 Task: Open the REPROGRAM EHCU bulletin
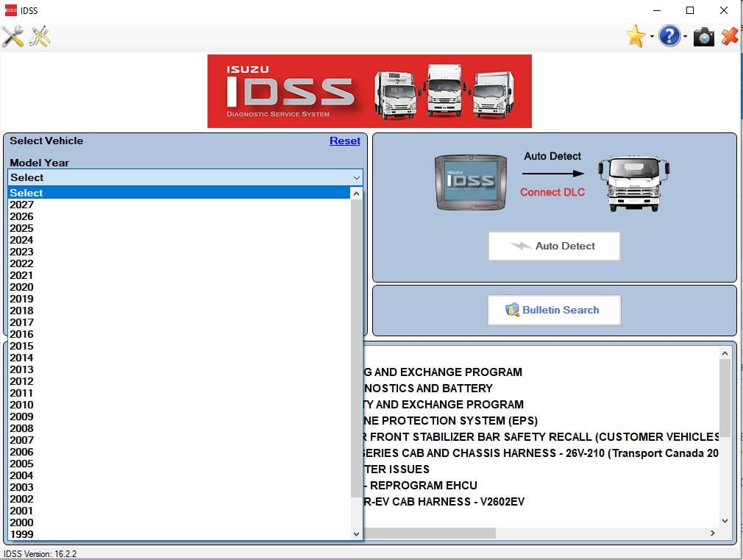(421, 486)
